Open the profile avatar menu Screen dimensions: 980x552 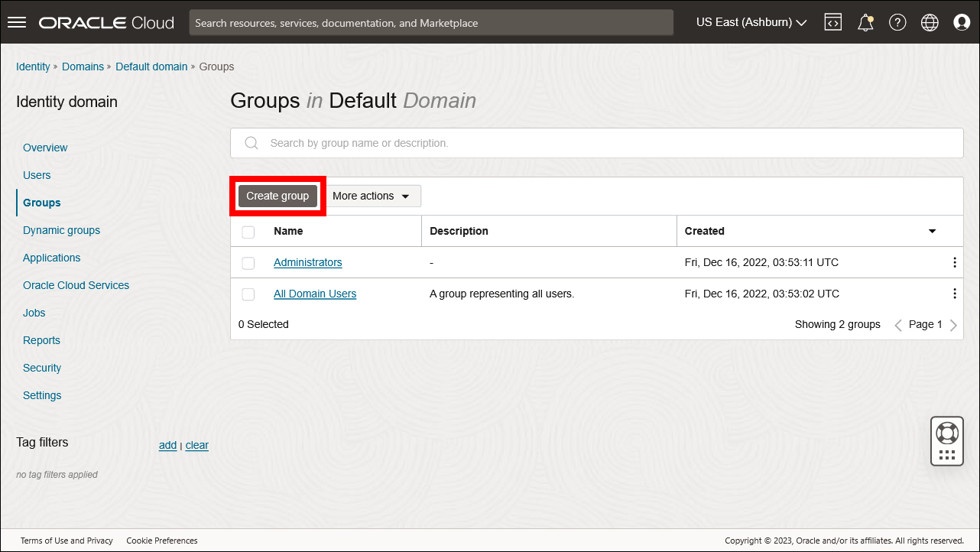961,21
